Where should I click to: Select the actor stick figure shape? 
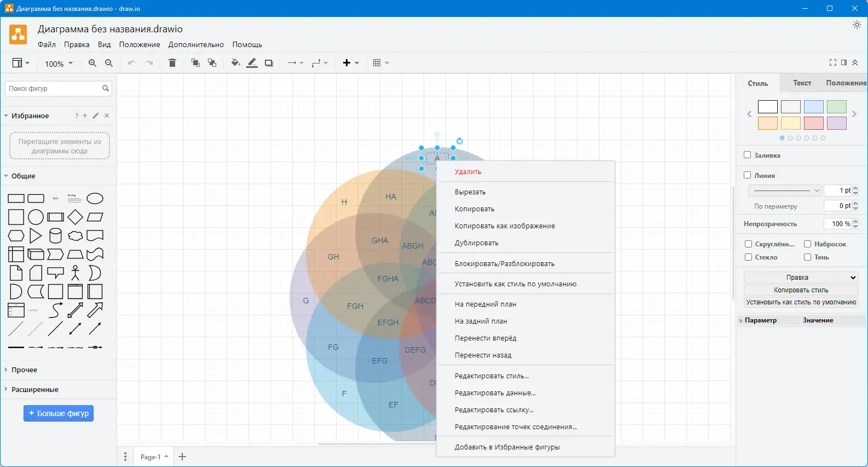(x=75, y=273)
